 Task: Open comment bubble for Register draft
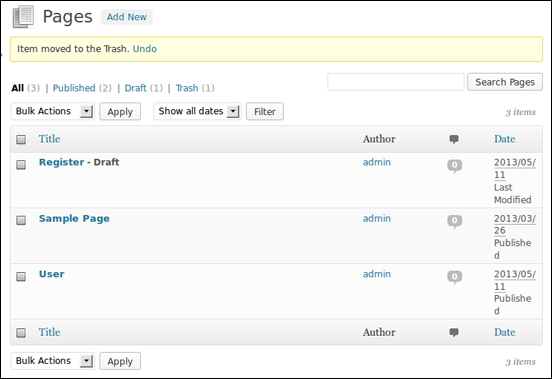coord(454,165)
